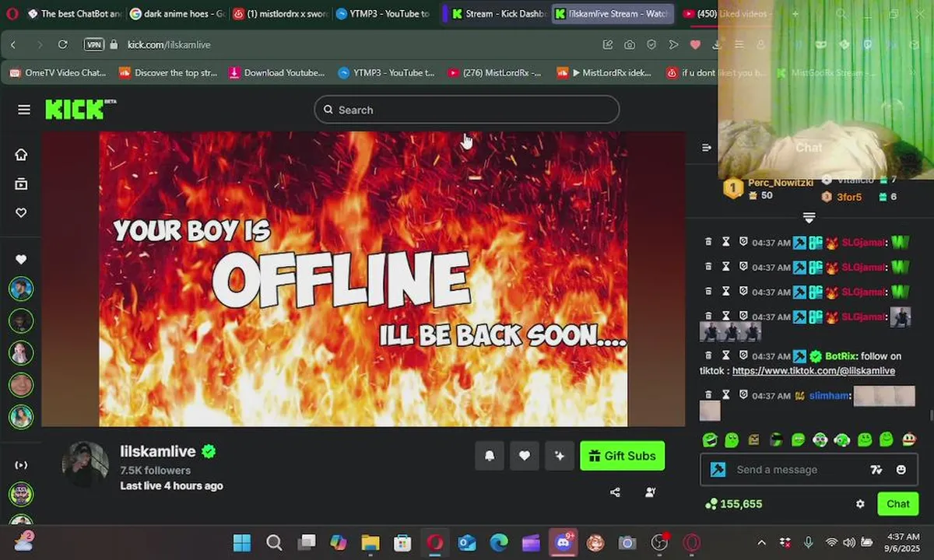Viewport: 934px width, 560px height.
Task: Click the sparkle subscribe button
Action: click(560, 456)
